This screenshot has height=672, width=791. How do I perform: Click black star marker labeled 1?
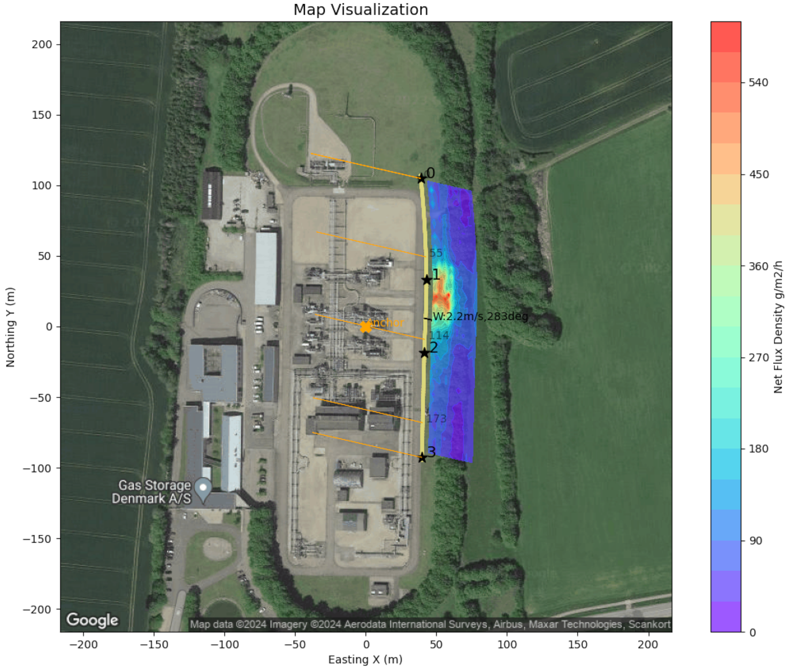click(426, 280)
